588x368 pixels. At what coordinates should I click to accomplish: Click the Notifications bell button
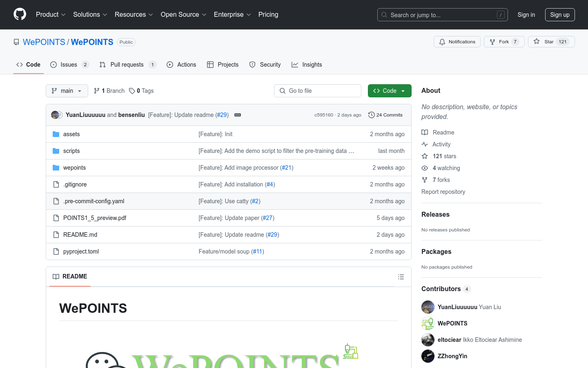point(457,42)
